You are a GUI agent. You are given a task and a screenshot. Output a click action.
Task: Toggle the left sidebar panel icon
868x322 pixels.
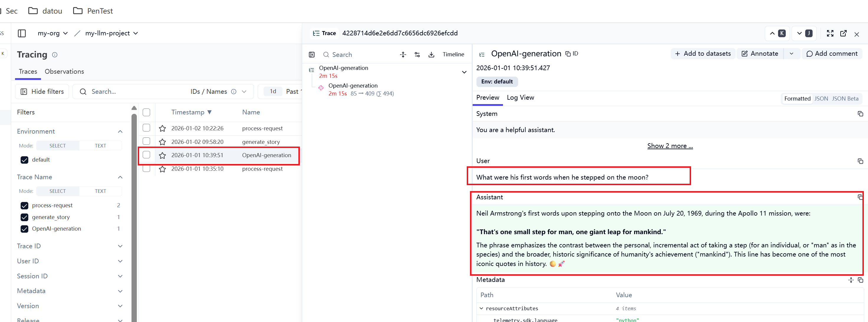[22, 33]
